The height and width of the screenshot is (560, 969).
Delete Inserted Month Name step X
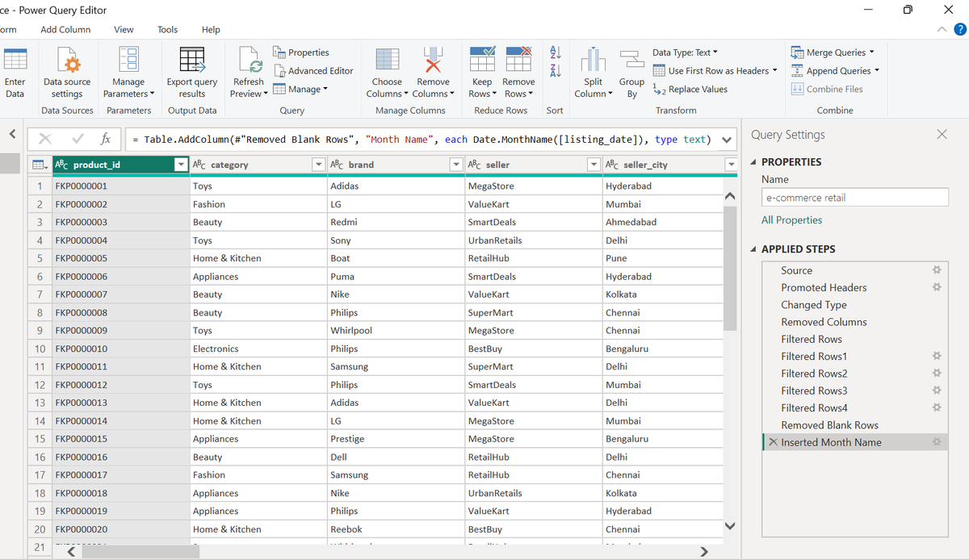[773, 442]
